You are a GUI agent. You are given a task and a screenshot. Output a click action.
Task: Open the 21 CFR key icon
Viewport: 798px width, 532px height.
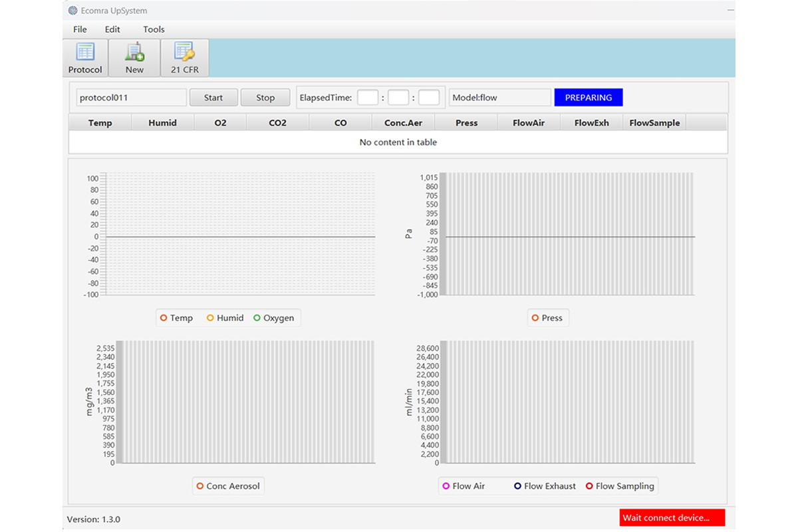(x=184, y=53)
